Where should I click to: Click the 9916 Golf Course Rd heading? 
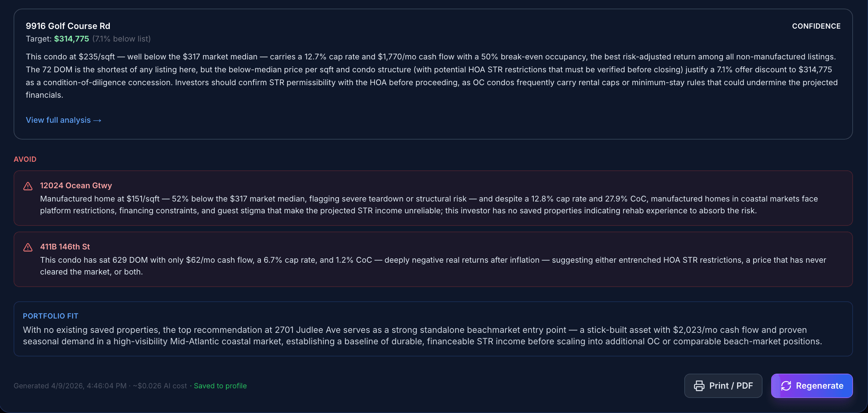(68, 26)
